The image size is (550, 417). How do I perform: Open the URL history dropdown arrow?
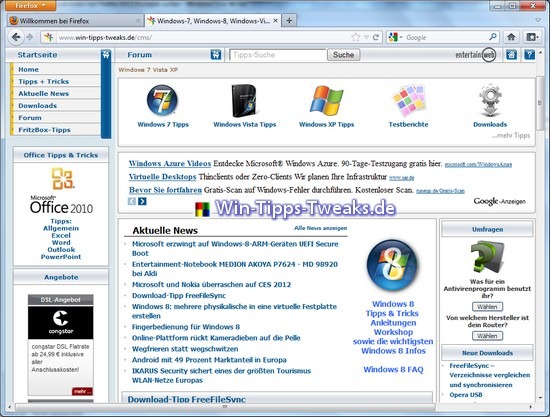[366, 37]
